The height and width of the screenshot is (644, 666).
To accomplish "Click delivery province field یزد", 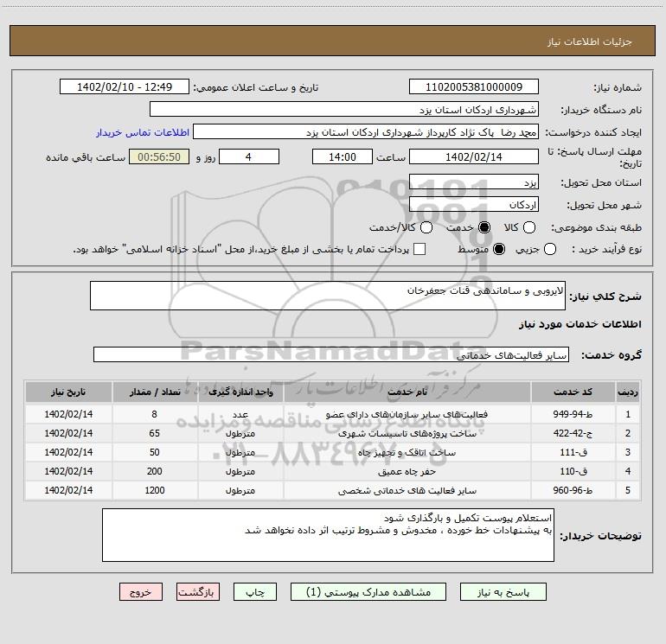I will [x=474, y=182].
